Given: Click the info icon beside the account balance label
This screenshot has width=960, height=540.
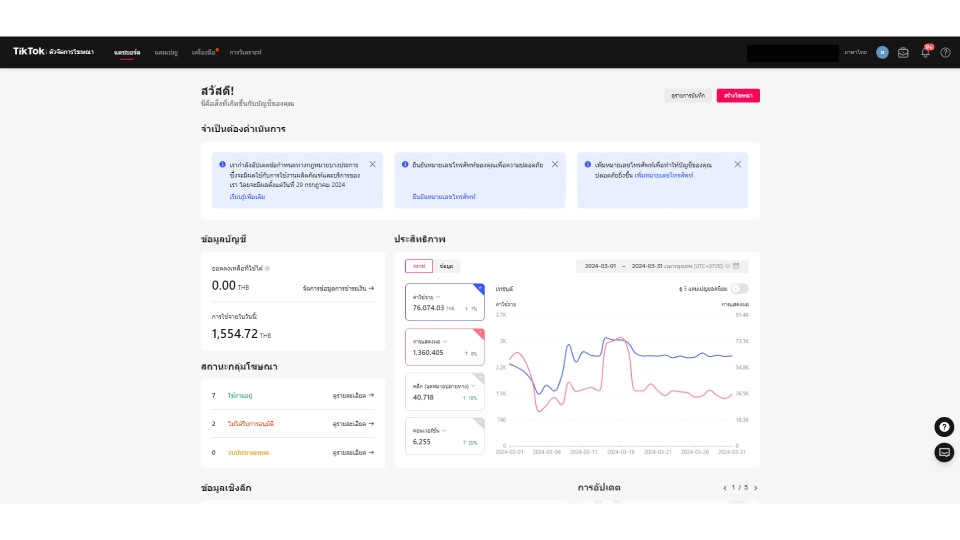Looking at the screenshot, I should [268, 268].
